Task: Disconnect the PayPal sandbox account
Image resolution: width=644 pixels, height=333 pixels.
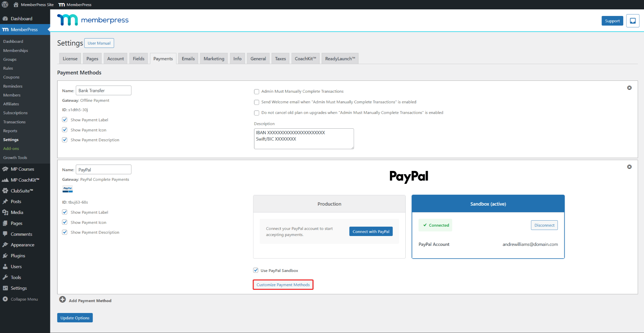Action: 544,225
